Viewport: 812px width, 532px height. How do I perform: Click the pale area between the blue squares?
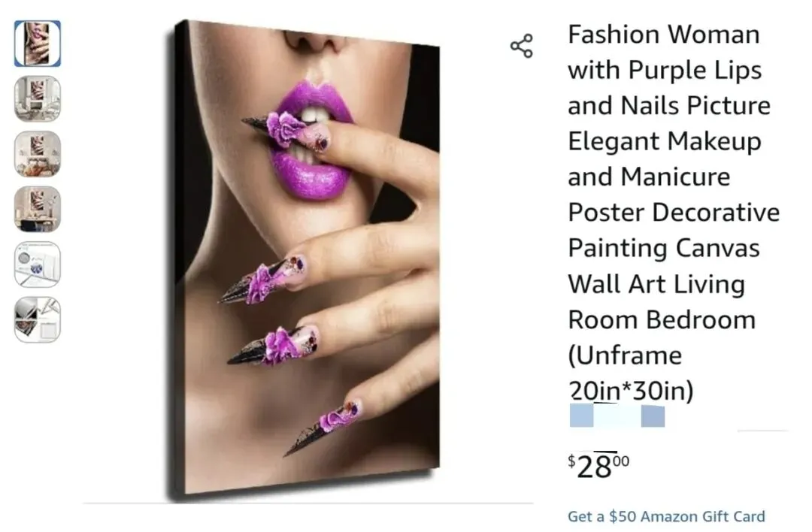click(x=617, y=416)
